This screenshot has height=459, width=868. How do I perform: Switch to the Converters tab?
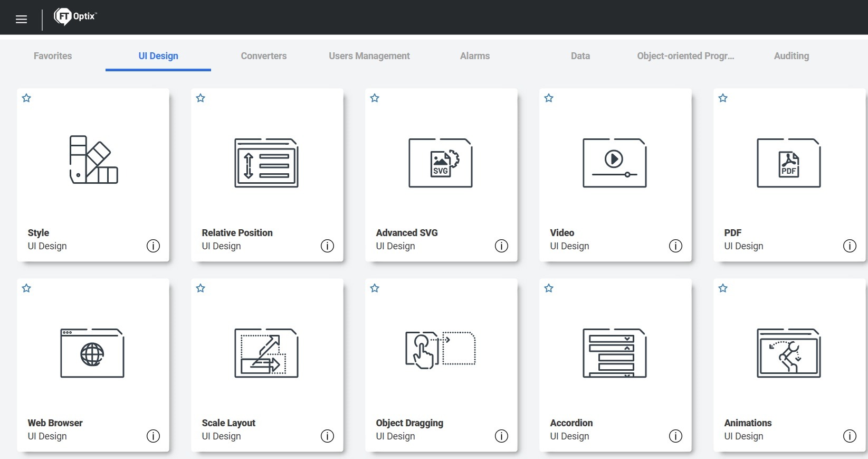point(264,56)
